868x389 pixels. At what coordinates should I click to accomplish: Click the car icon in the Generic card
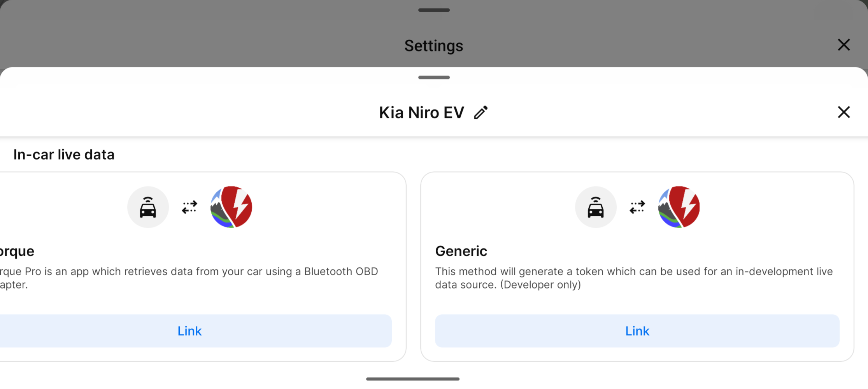click(596, 207)
